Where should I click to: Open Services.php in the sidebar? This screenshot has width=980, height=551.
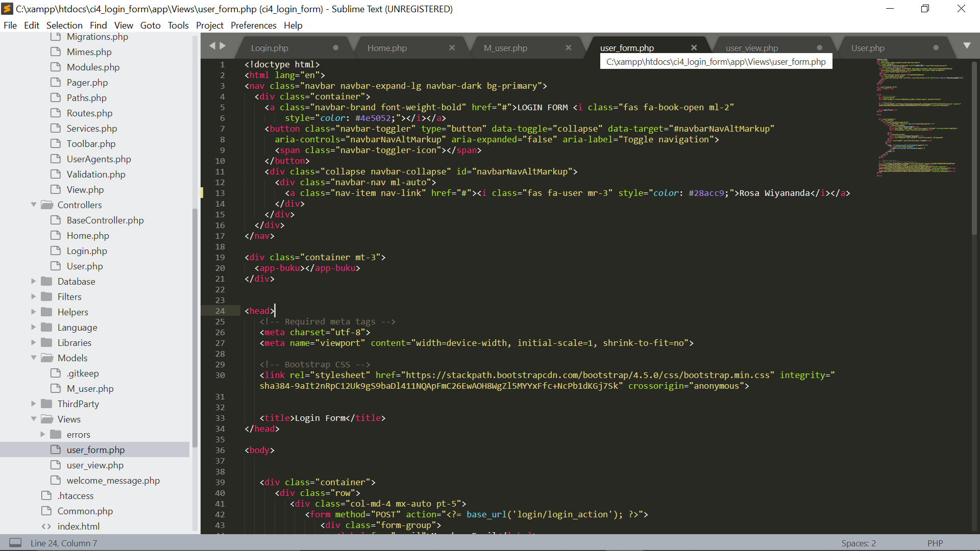coord(92,129)
